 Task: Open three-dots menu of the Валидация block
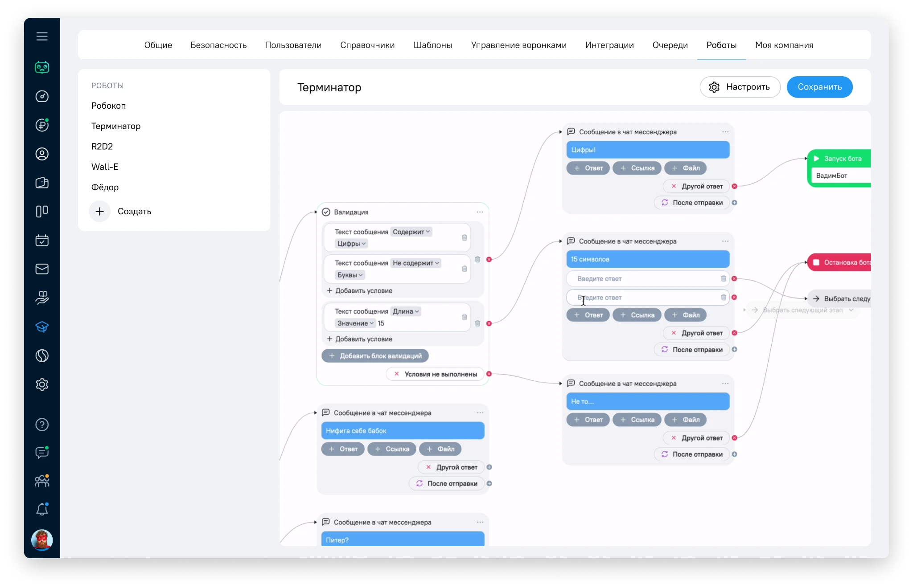coord(480,212)
